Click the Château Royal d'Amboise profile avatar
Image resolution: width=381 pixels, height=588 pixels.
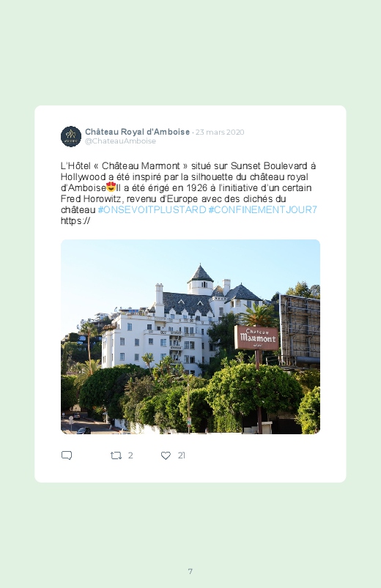click(x=71, y=136)
